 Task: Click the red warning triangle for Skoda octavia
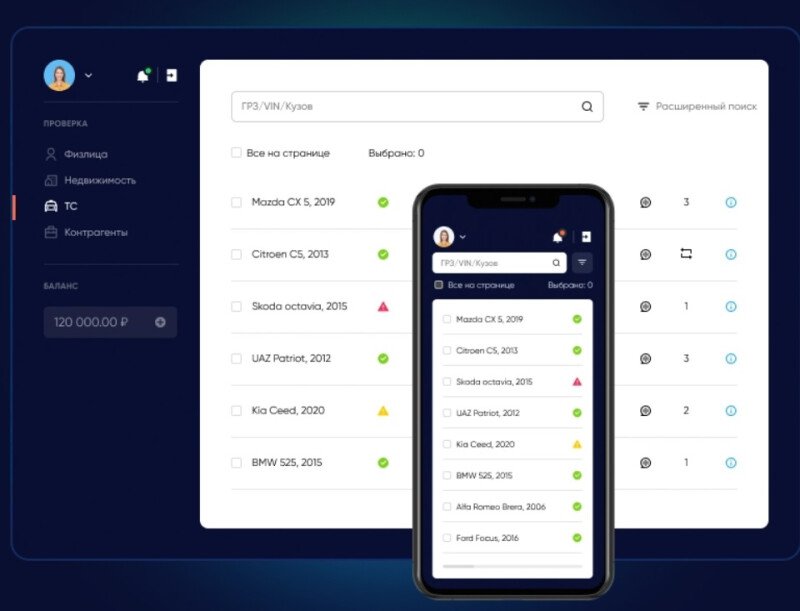381,306
